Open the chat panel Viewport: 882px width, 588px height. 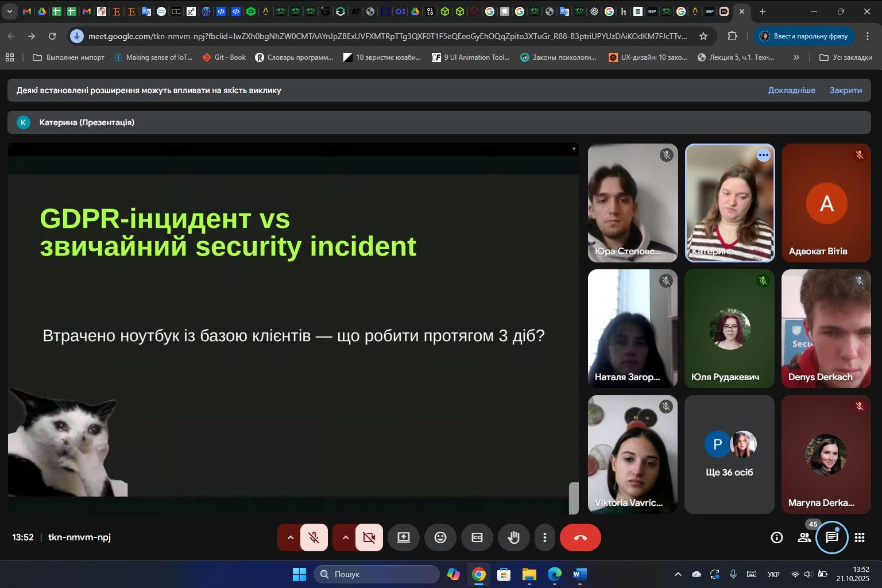(831, 537)
